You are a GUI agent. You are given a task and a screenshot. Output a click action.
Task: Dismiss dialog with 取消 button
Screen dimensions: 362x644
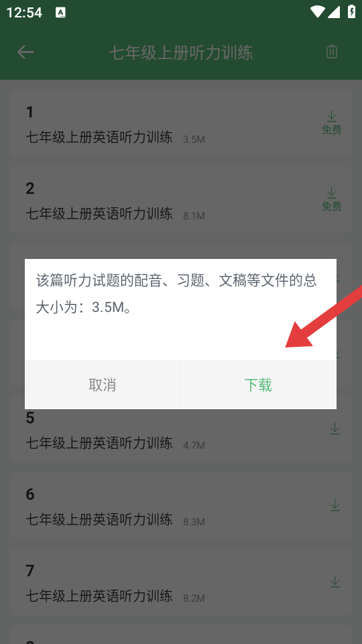click(x=103, y=385)
